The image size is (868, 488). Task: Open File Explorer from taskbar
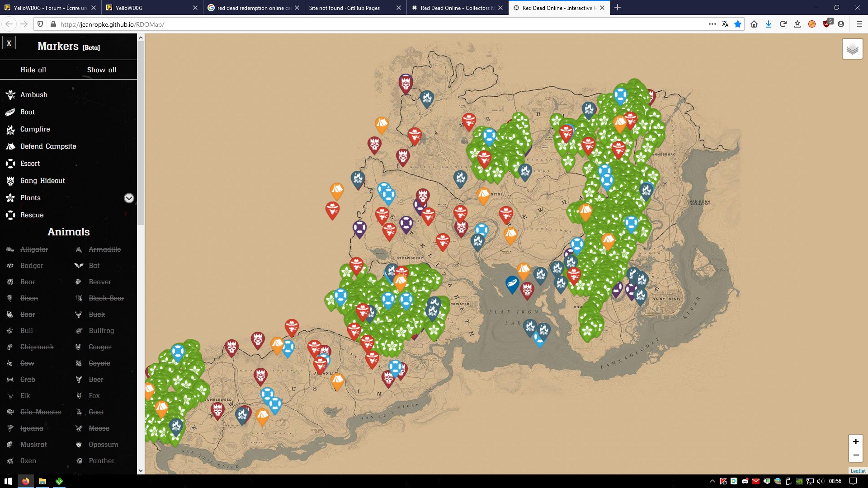42,481
